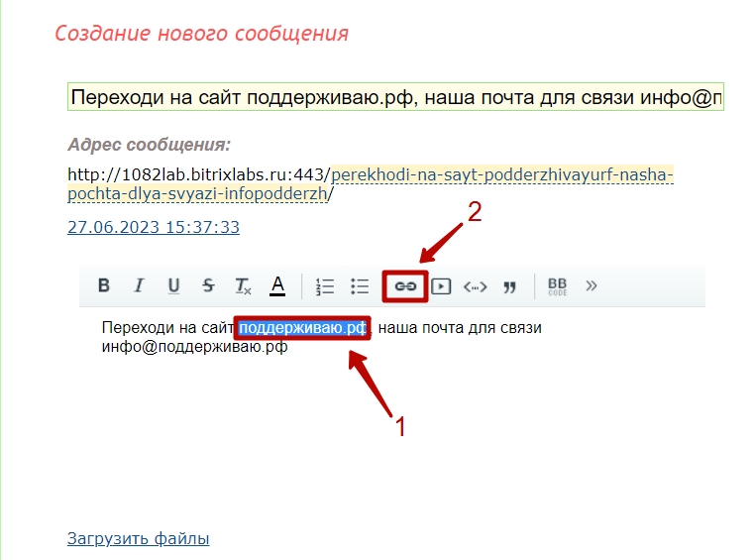The image size is (754, 560).
Task: Click highlighted text поддерживаю.рф in editor
Action: tap(303, 327)
